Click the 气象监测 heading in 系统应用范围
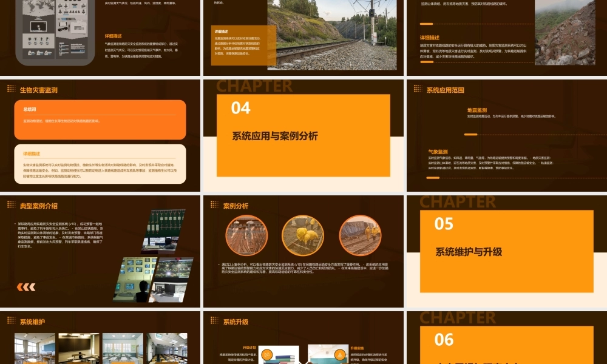The height and width of the screenshot is (364, 607). click(438, 152)
